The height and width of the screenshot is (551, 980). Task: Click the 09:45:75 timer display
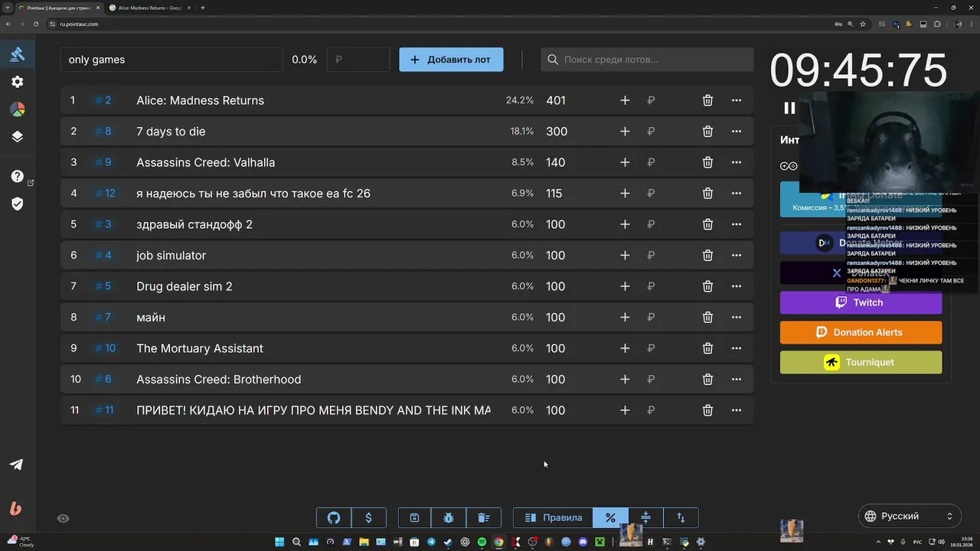(858, 70)
